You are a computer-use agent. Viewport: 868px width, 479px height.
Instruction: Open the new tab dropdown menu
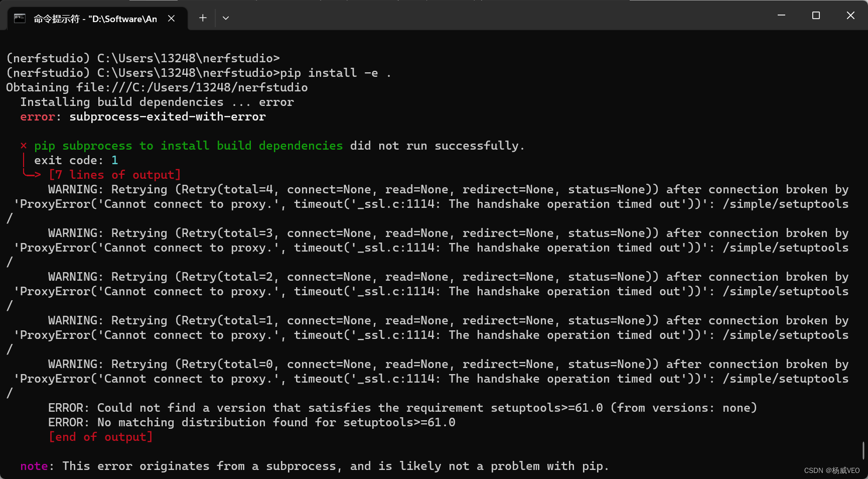point(225,18)
